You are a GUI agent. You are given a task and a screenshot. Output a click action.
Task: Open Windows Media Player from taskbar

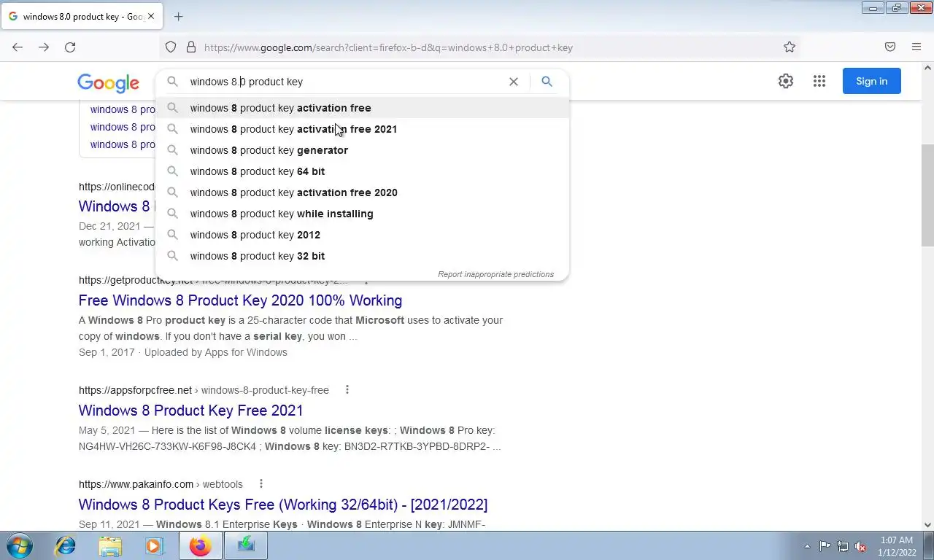(155, 545)
